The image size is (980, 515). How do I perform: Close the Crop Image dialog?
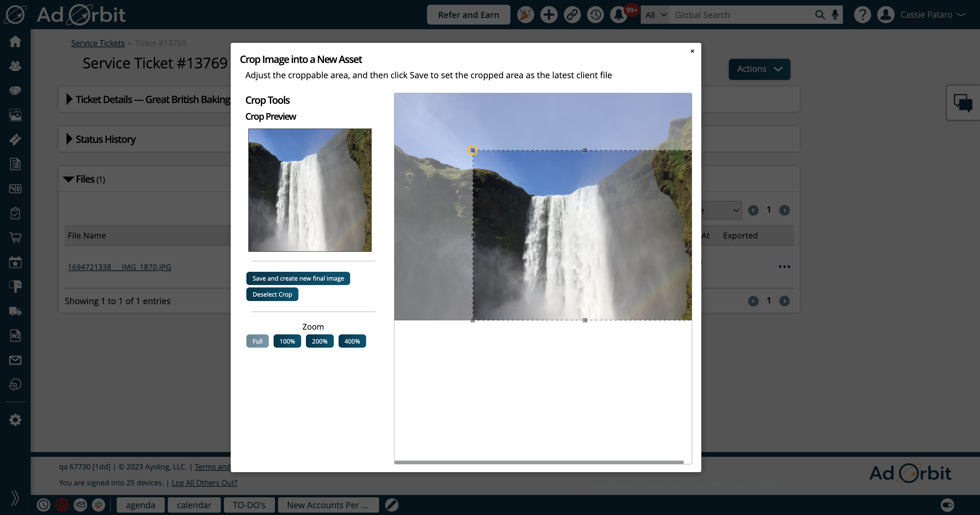pyautogui.click(x=692, y=51)
